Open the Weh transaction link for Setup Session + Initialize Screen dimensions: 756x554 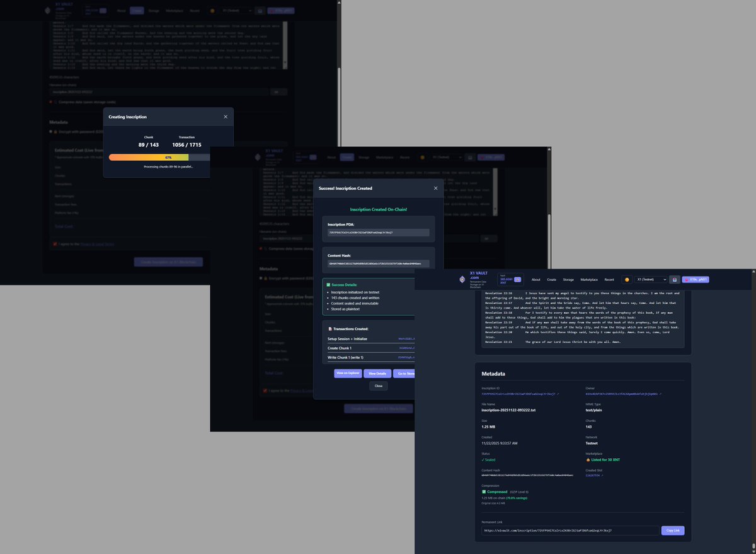click(406, 338)
